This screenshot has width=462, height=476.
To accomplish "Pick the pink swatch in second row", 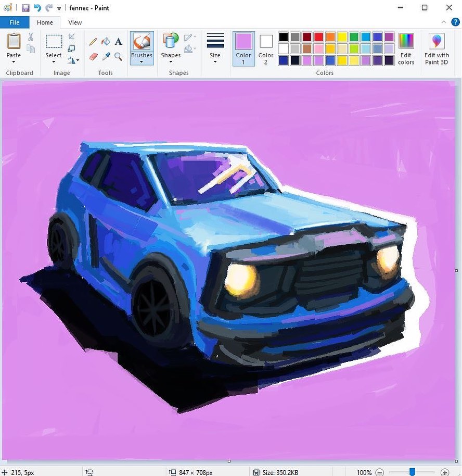I will point(318,48).
